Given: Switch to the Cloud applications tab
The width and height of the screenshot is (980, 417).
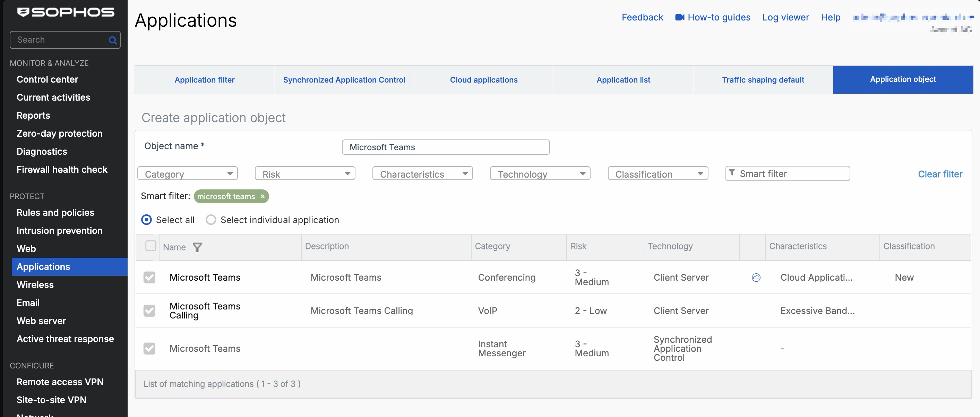Looking at the screenshot, I should click(x=483, y=80).
